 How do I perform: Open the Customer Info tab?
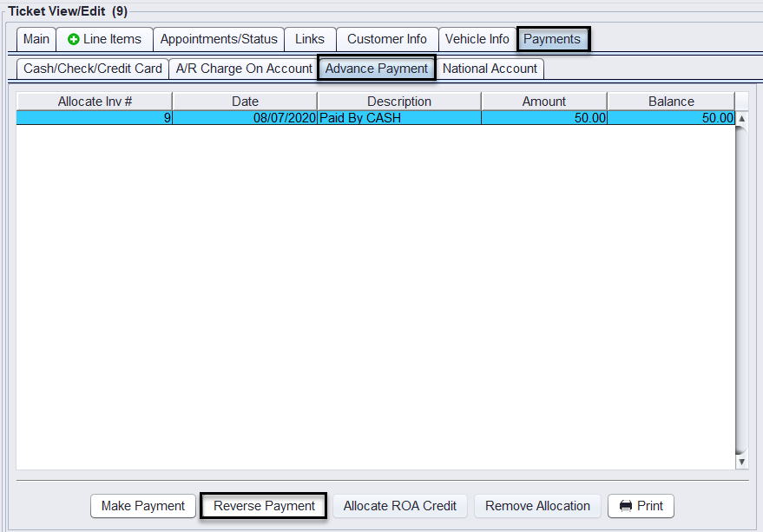click(387, 39)
